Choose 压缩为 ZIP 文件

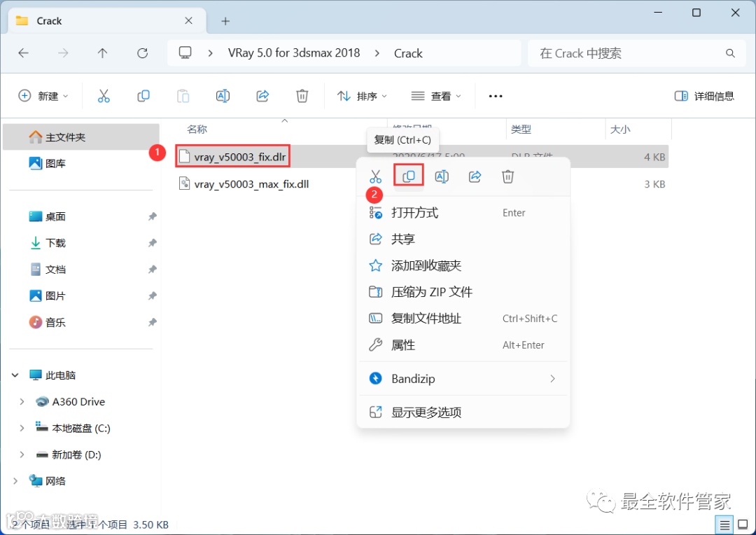[x=463, y=292]
